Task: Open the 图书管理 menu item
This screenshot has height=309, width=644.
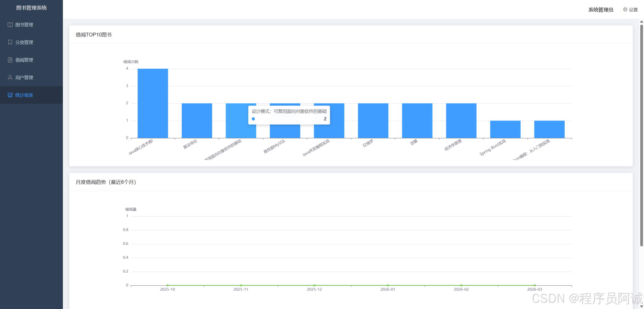Action: pos(24,25)
